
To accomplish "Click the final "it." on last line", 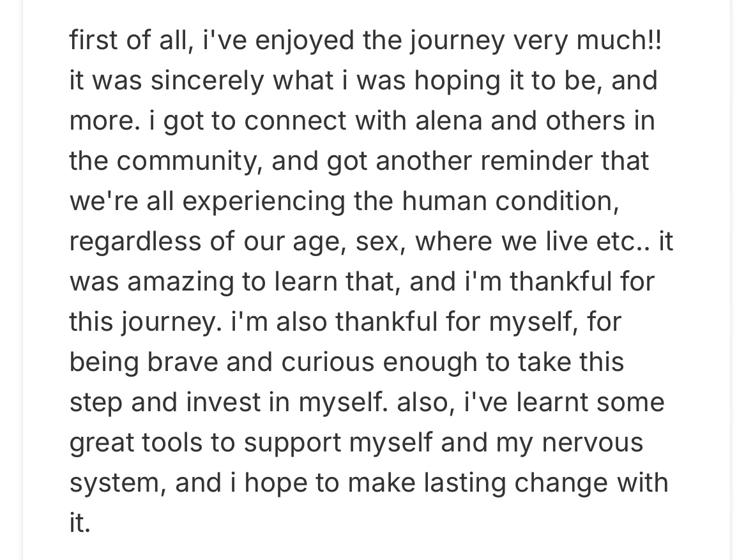I will pos(80,522).
